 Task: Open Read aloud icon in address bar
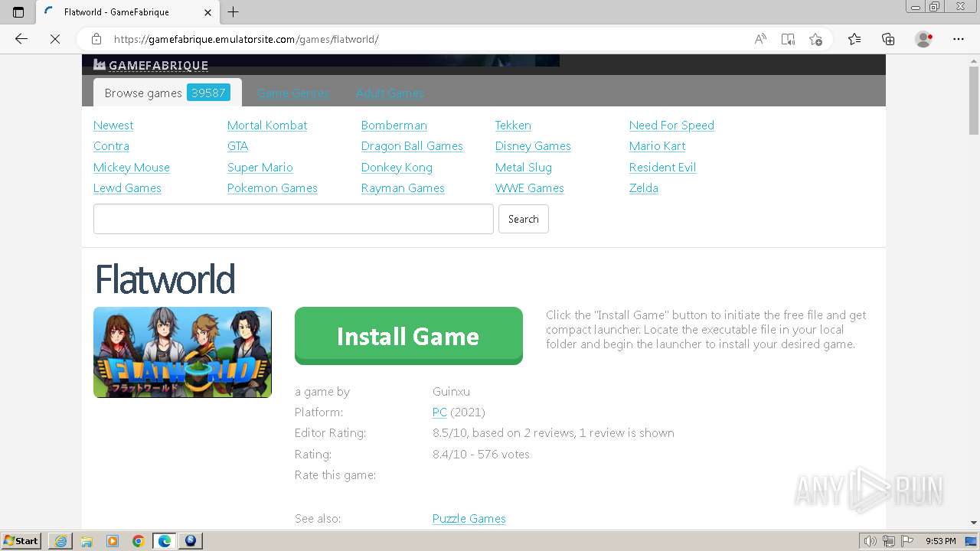pos(760,39)
